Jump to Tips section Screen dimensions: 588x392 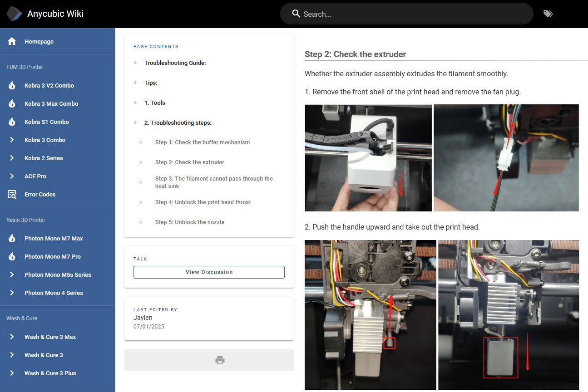tap(151, 83)
